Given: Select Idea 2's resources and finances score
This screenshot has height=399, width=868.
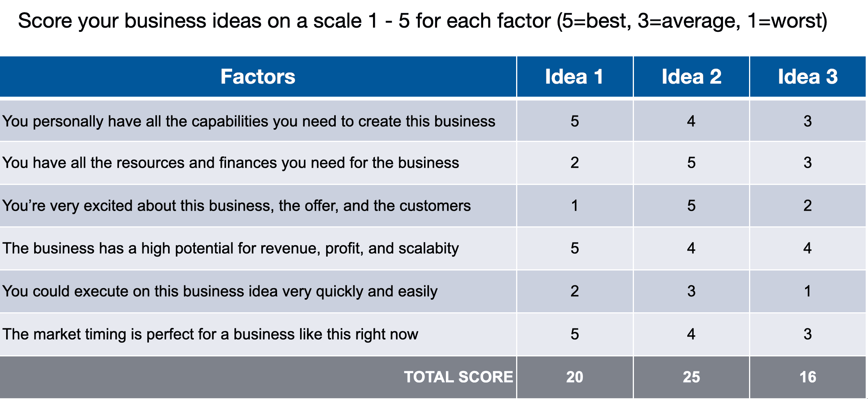Looking at the screenshot, I should tap(691, 163).
